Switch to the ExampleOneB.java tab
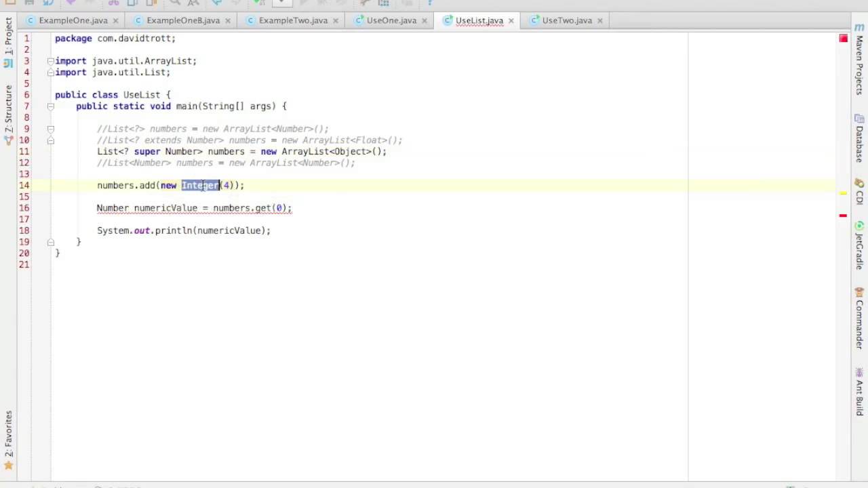Viewport: 868px width, 488px height. (182, 20)
